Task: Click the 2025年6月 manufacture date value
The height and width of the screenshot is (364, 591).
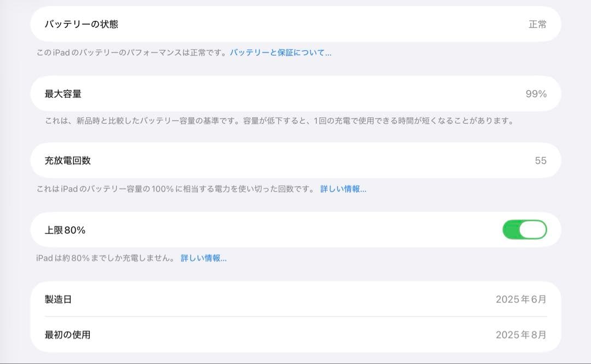Action: point(520,299)
